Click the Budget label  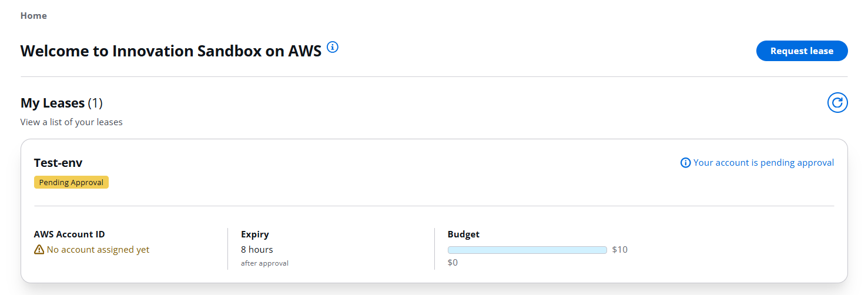pyautogui.click(x=464, y=234)
